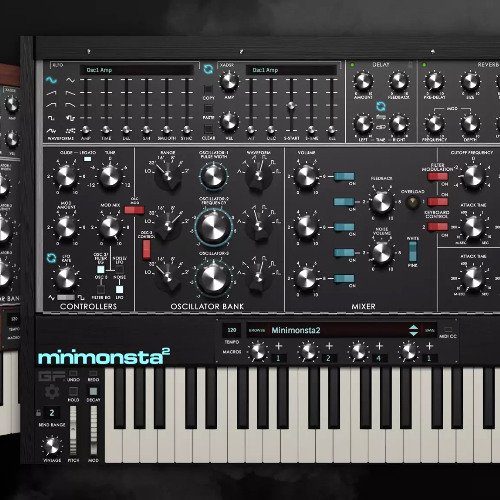Click the Bend Range value 2
The height and width of the screenshot is (500, 500).
[x=52, y=413]
